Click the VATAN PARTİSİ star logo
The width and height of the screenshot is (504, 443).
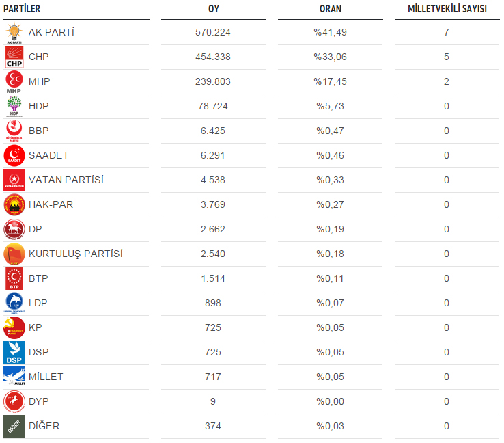(14, 180)
